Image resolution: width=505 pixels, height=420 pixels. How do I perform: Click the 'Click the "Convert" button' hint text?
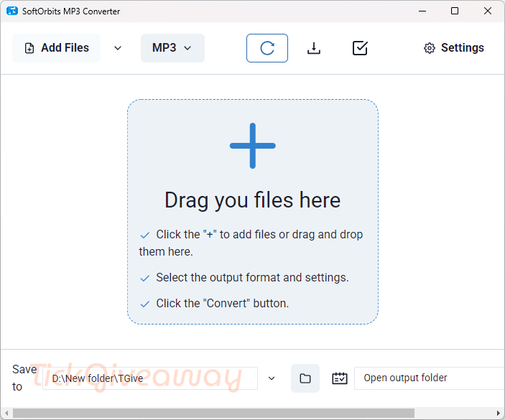pyautogui.click(x=222, y=304)
